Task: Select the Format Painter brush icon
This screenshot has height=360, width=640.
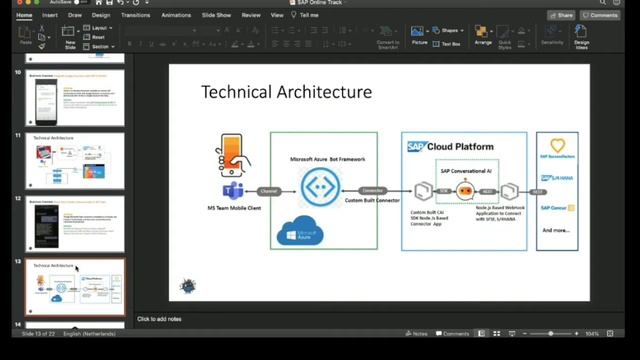Action: point(42,47)
